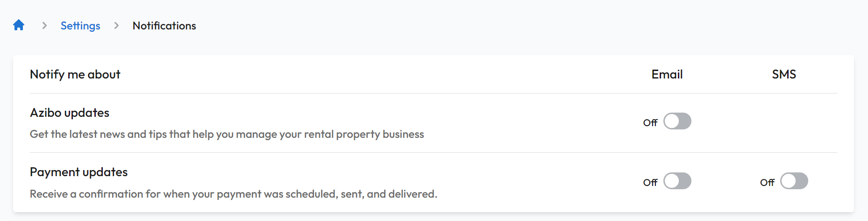Click the Notify me about heading
This screenshot has height=221, width=868.
coord(75,74)
